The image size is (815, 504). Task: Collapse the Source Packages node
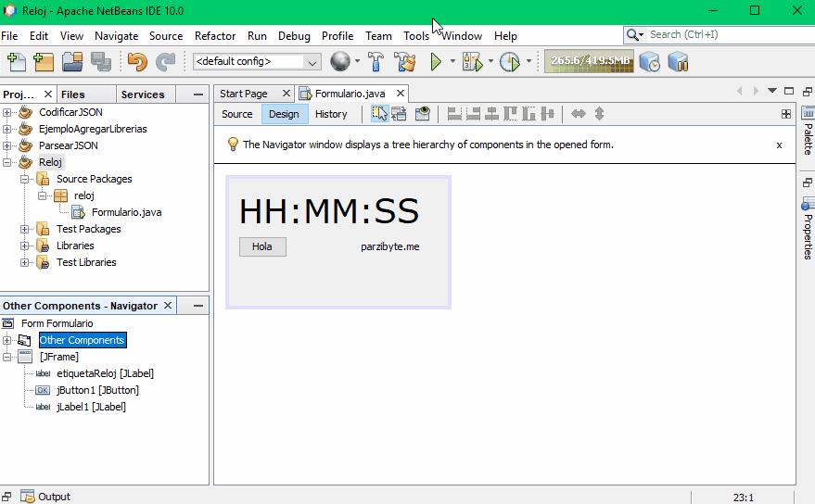(x=24, y=179)
